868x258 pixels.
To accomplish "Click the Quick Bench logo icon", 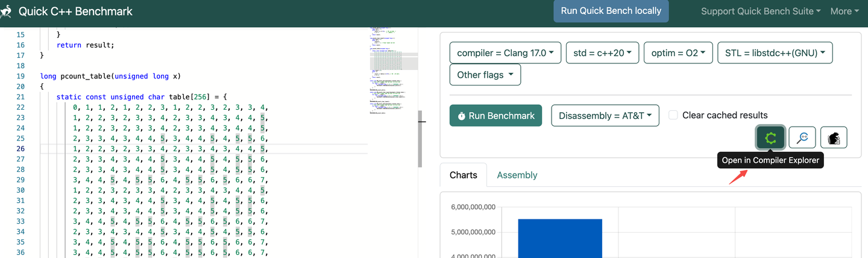I will pyautogui.click(x=6, y=11).
